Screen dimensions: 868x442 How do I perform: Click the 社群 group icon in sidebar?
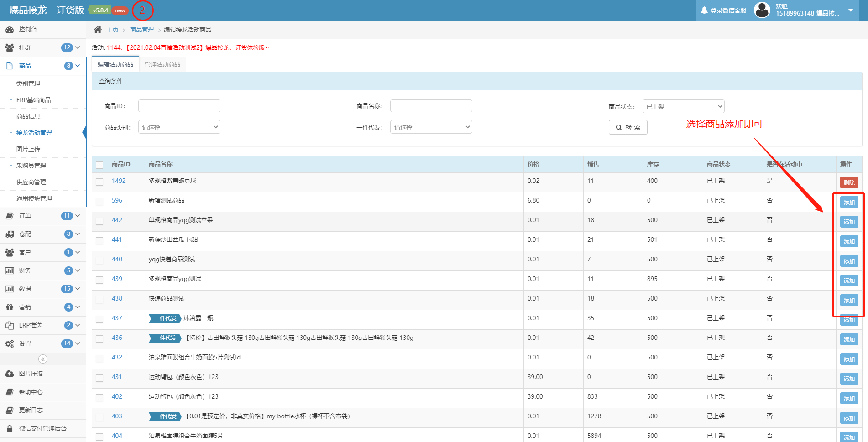[10, 47]
